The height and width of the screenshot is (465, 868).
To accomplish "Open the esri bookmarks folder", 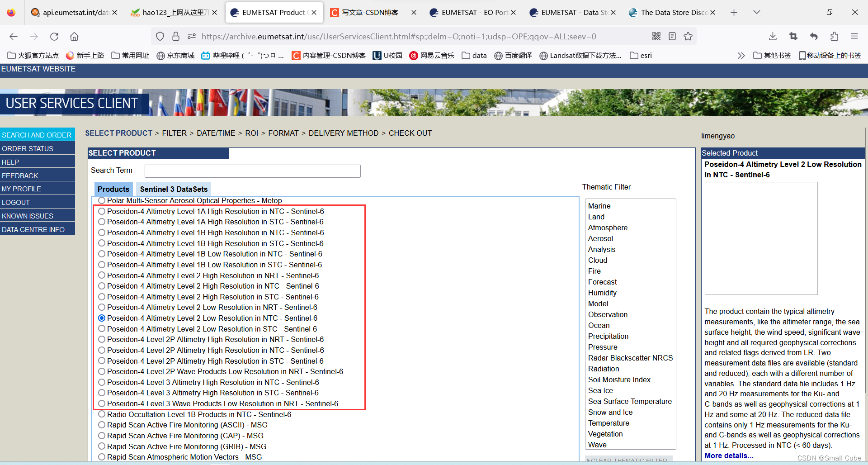I will pos(641,56).
